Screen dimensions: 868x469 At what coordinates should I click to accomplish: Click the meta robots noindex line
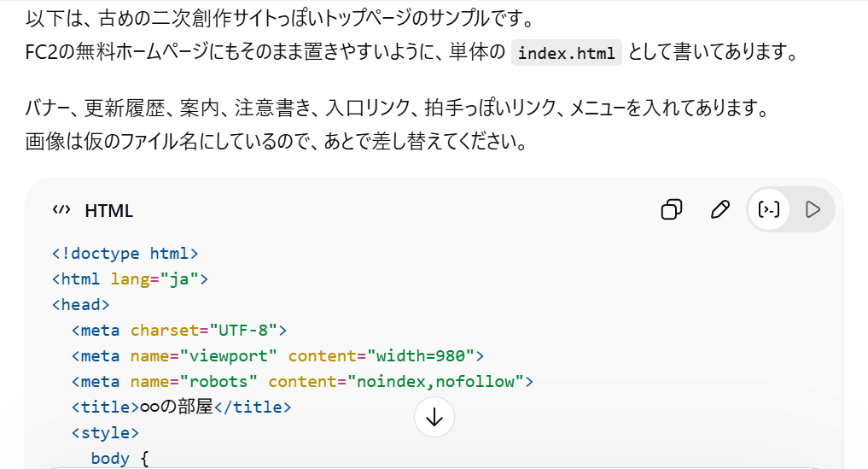[x=302, y=381]
